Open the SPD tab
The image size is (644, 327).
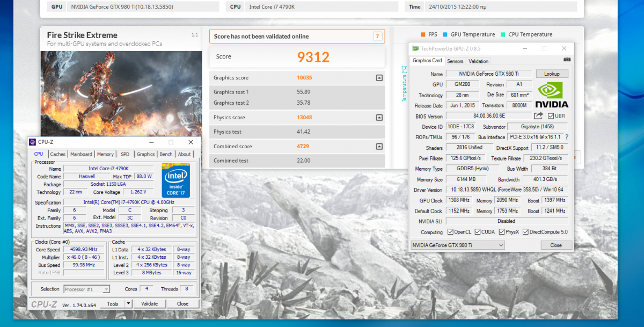(125, 154)
